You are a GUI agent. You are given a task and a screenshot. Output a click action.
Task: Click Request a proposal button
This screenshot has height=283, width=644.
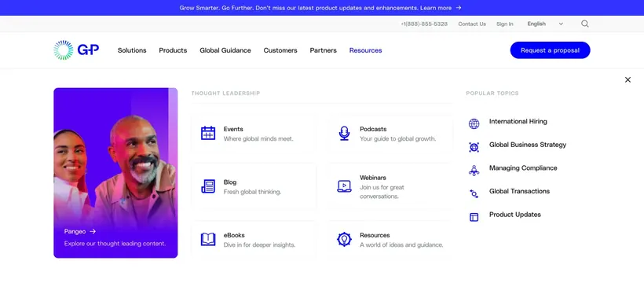(550, 50)
